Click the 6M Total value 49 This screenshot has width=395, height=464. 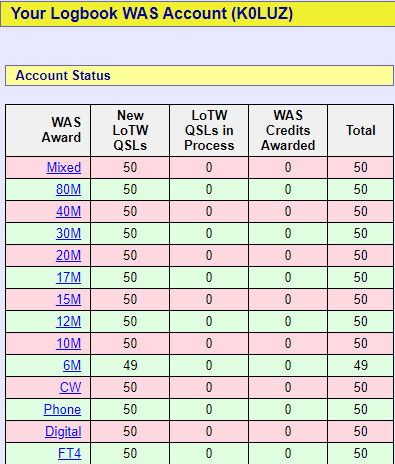click(361, 365)
